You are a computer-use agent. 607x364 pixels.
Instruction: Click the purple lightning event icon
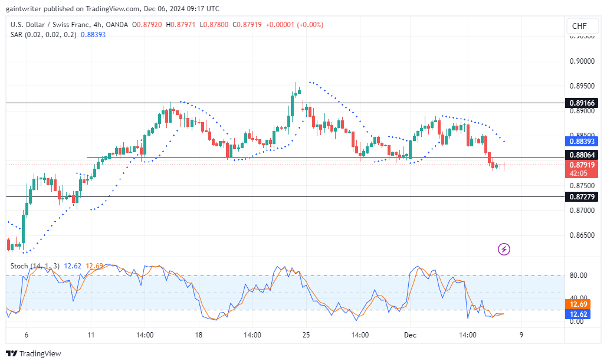click(504, 249)
